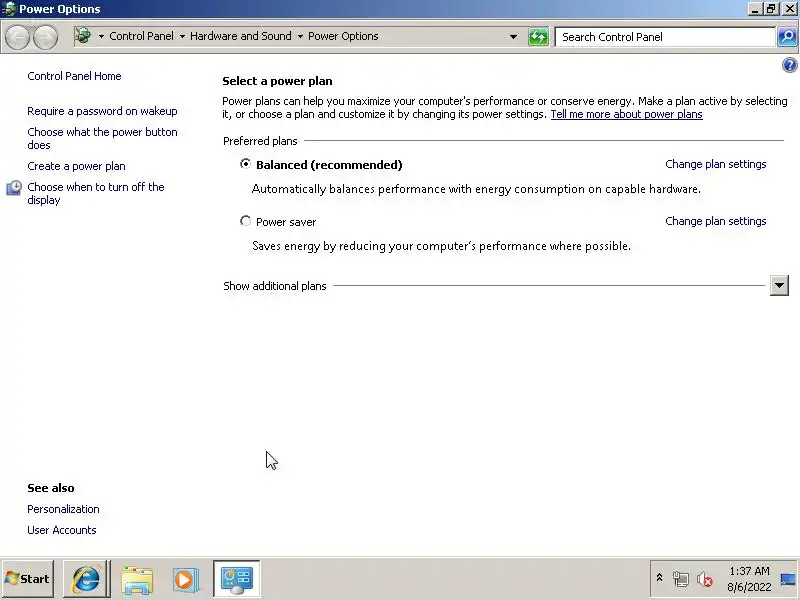800x600 pixels.
Task: Change plan settings for Power saver
Action: pyautogui.click(x=716, y=221)
